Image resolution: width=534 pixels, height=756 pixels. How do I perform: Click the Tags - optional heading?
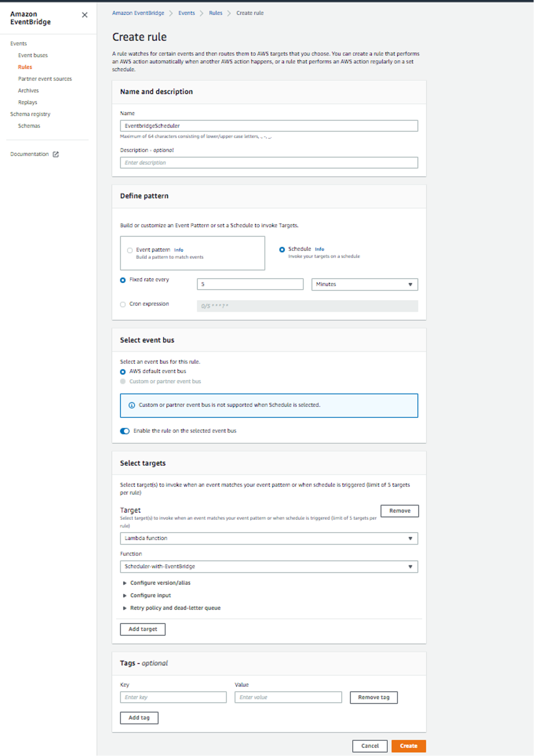coord(144,663)
